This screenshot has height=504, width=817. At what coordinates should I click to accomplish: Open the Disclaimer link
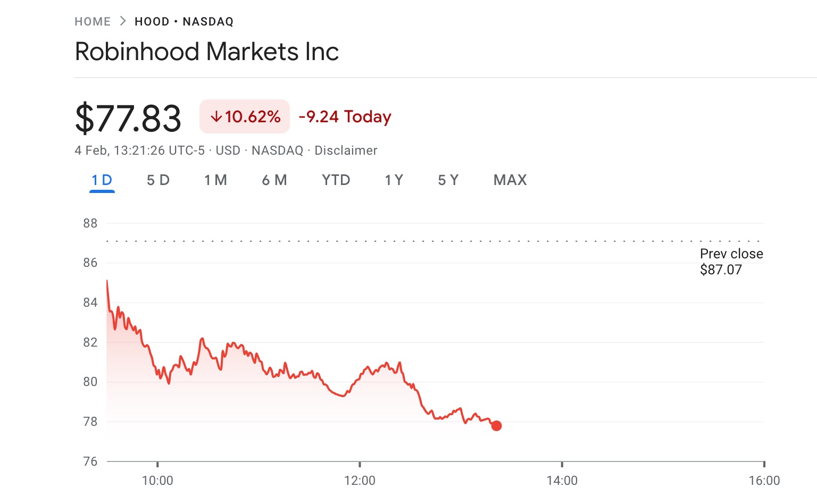tap(346, 150)
